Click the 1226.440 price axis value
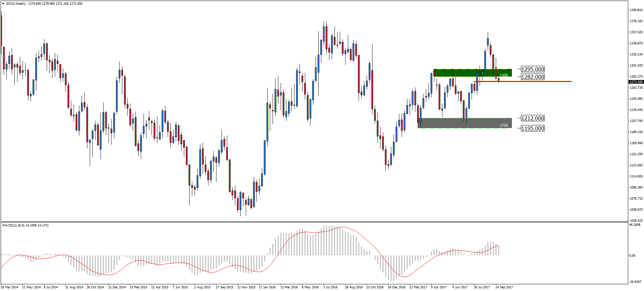 coord(636,110)
